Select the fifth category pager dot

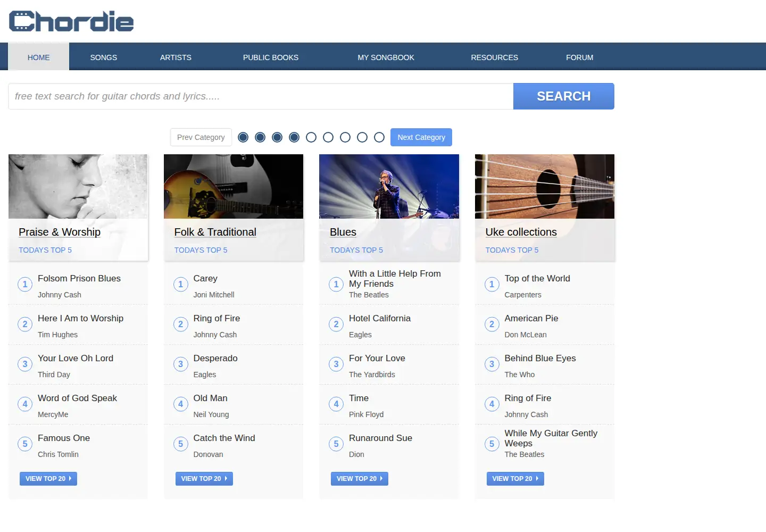(311, 137)
